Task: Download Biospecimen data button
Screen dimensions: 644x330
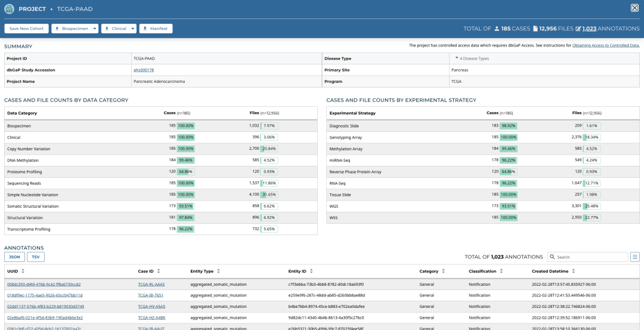Action: [x=71, y=29]
